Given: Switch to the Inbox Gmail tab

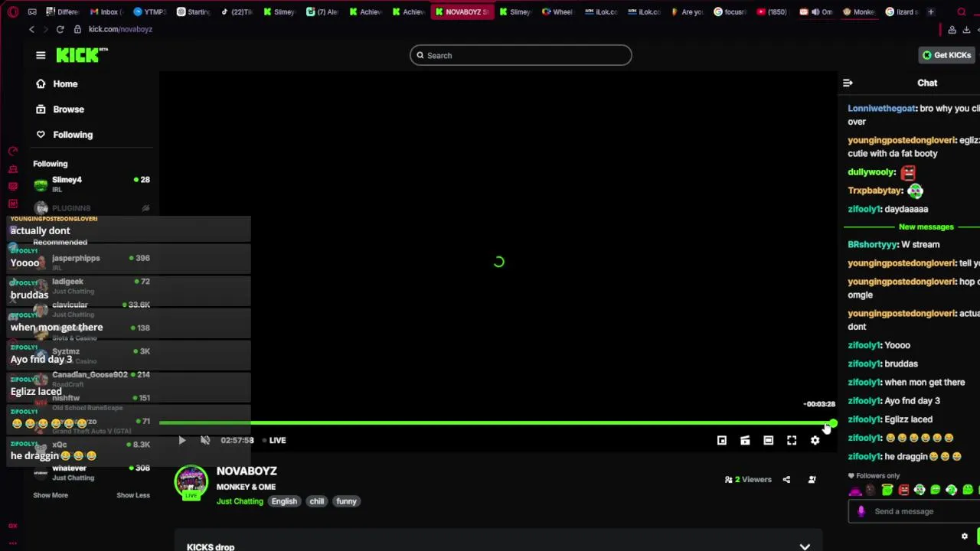Looking at the screenshot, I should click(105, 12).
